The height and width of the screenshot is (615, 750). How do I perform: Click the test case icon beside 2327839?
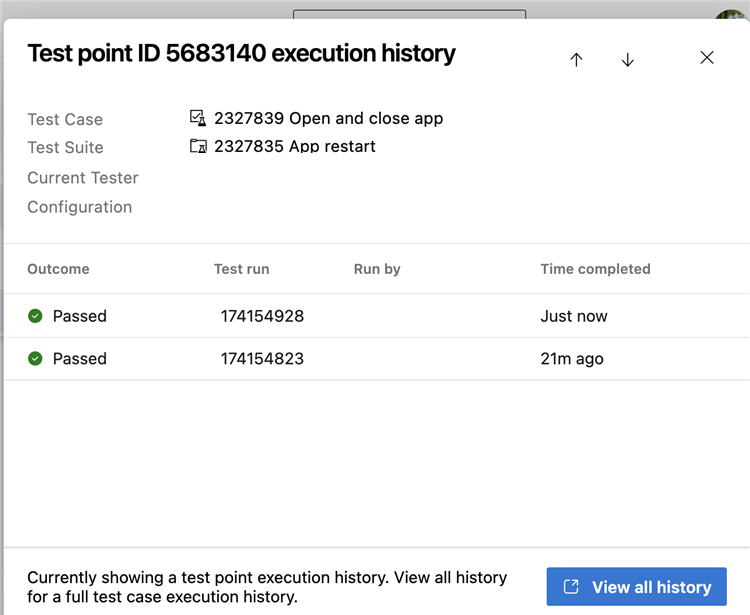pyautogui.click(x=198, y=118)
